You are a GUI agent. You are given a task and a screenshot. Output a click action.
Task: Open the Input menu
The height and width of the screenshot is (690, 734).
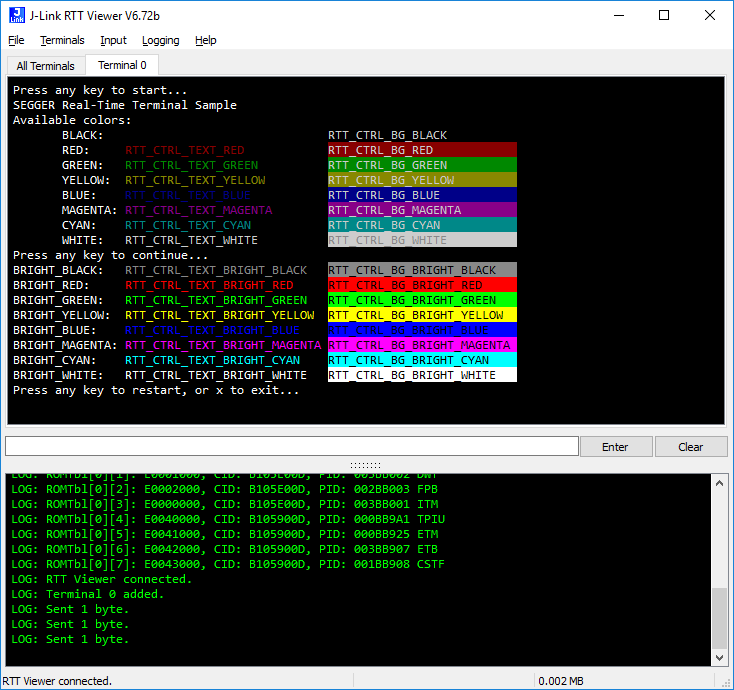(x=113, y=40)
